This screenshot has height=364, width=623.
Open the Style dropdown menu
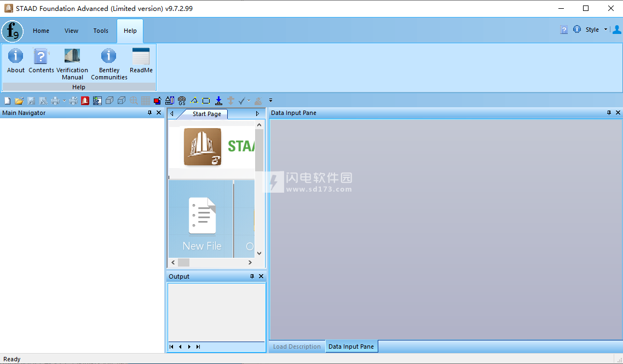coord(596,30)
